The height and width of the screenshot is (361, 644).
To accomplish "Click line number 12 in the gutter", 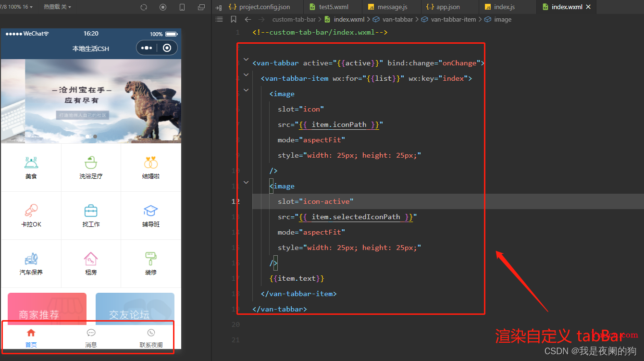I will coord(235,201).
